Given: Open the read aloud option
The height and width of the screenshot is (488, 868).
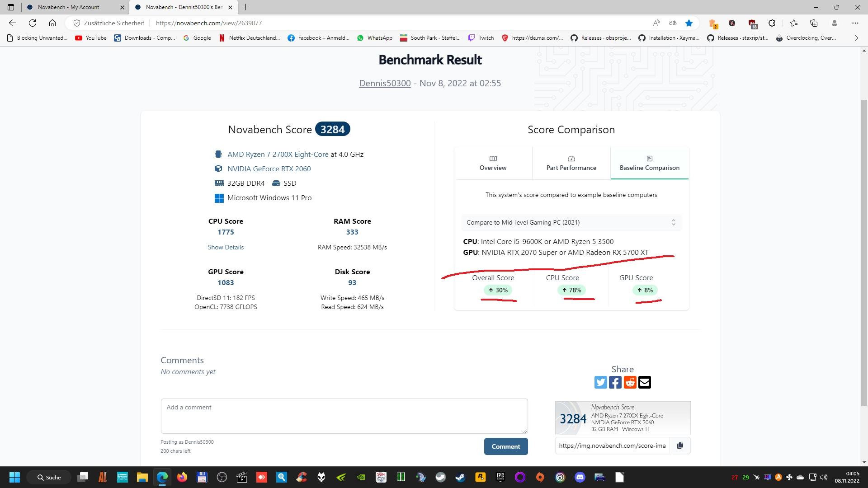Looking at the screenshot, I should [x=656, y=23].
